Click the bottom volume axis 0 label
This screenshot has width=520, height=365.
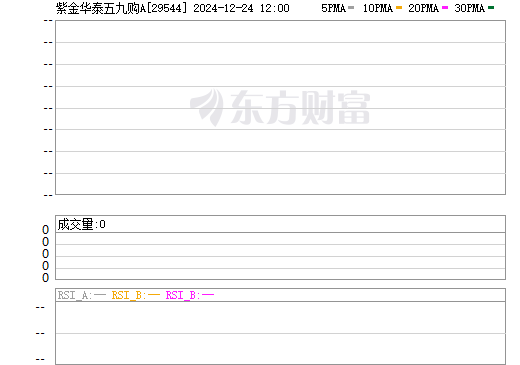pos(45,278)
